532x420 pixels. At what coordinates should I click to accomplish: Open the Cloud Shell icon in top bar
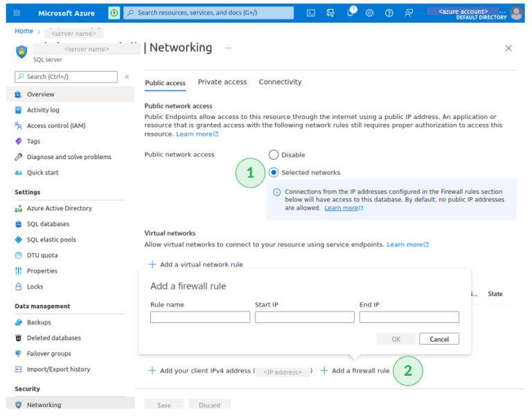point(311,12)
